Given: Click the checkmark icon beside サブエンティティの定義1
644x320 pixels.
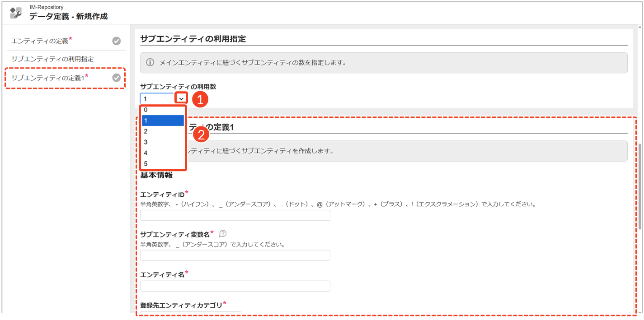Looking at the screenshot, I should point(116,78).
